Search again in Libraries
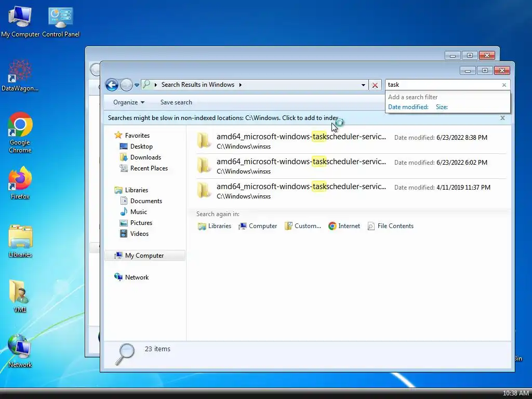 [x=215, y=226]
